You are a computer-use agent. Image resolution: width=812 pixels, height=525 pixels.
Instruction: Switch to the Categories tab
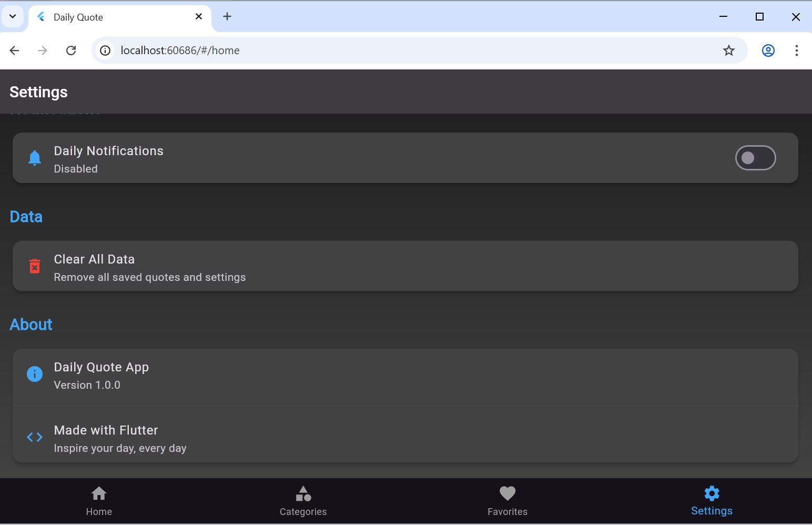click(303, 501)
